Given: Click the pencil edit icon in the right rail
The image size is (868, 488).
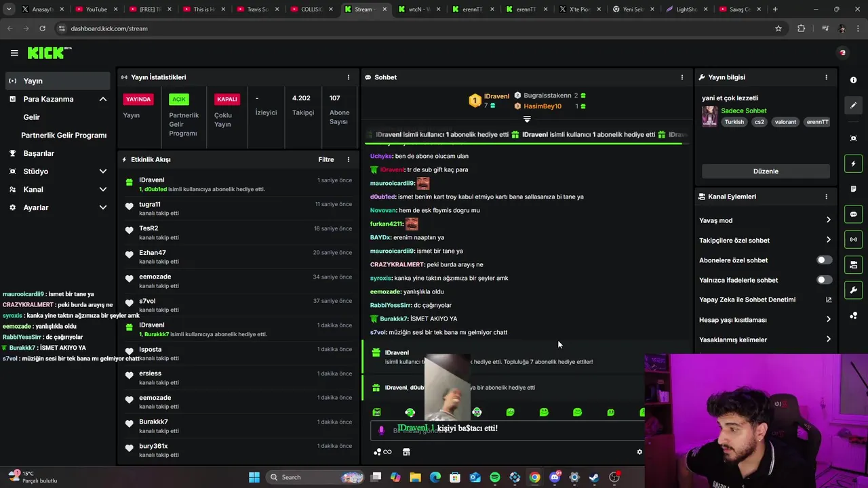Looking at the screenshot, I should pyautogui.click(x=853, y=106).
